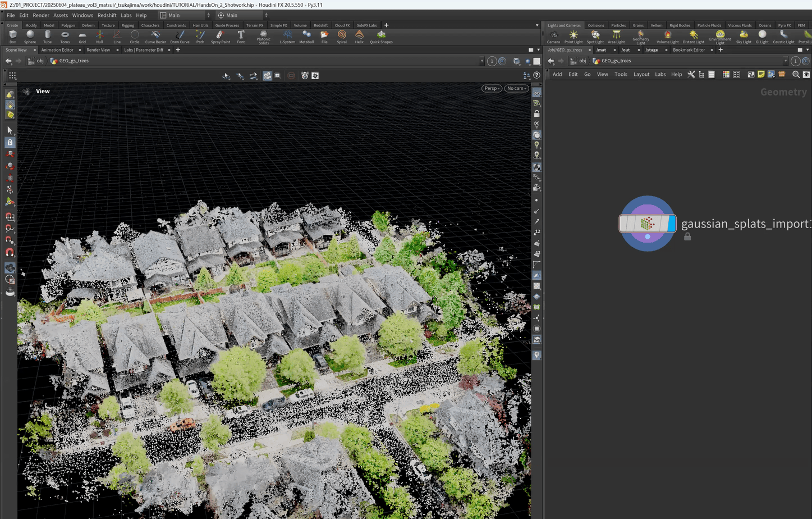Click the Spray Paint shelf tool
Screen dimensions: 812x519
click(x=220, y=37)
